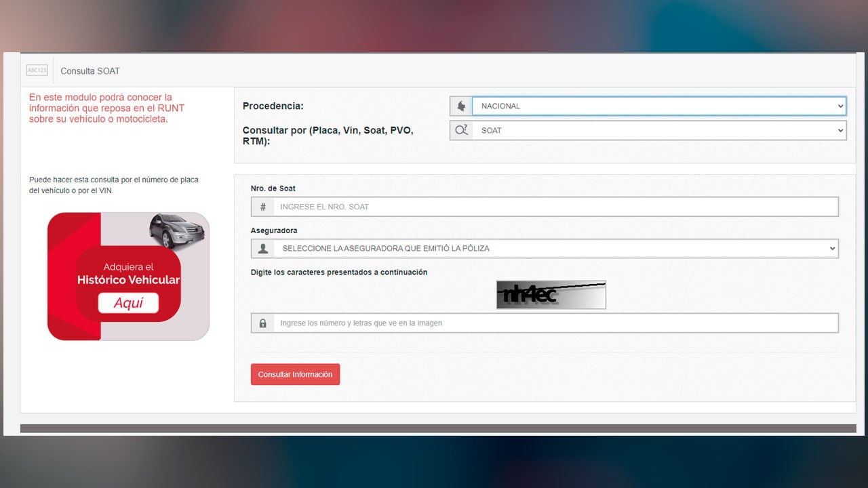
Task: Click the magnifier icon beside the SOAT selector
Action: pyautogui.click(x=461, y=130)
